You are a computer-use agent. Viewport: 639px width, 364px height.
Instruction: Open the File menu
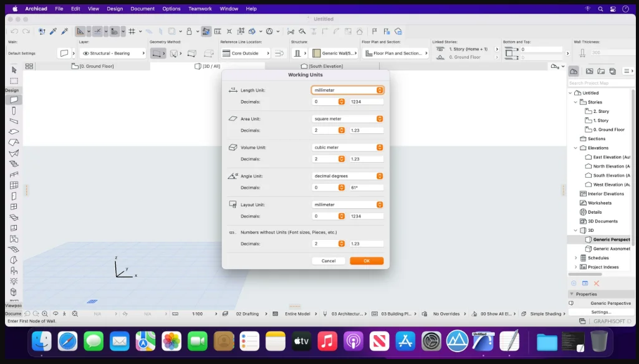click(x=59, y=9)
